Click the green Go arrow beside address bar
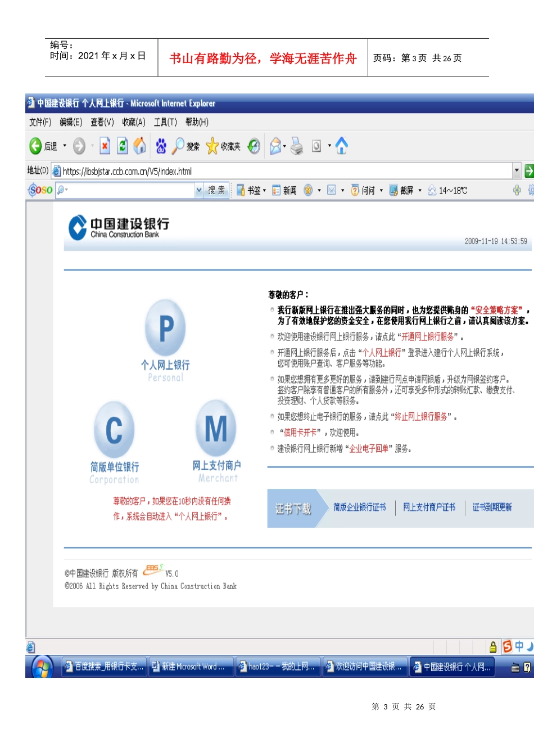This screenshot has width=534, height=756. (x=528, y=171)
